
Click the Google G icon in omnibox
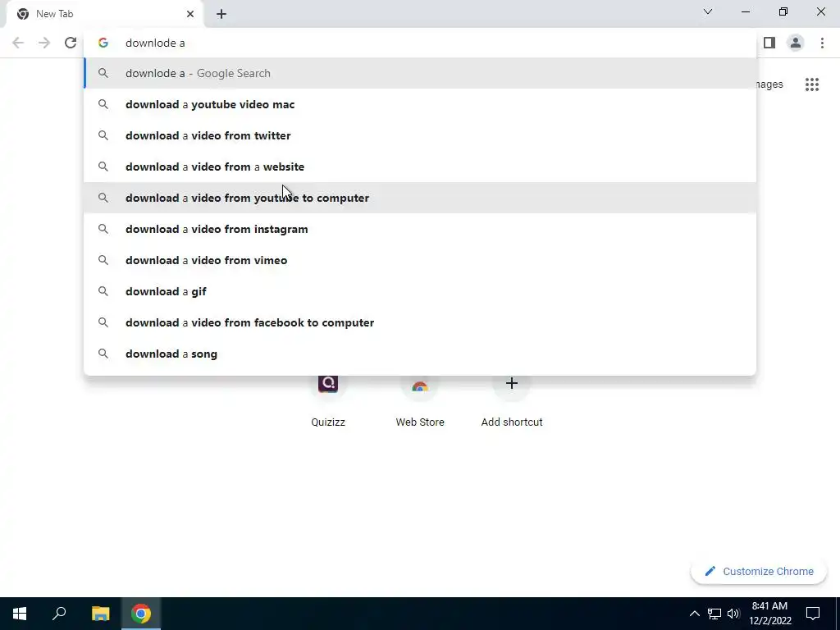pos(103,43)
